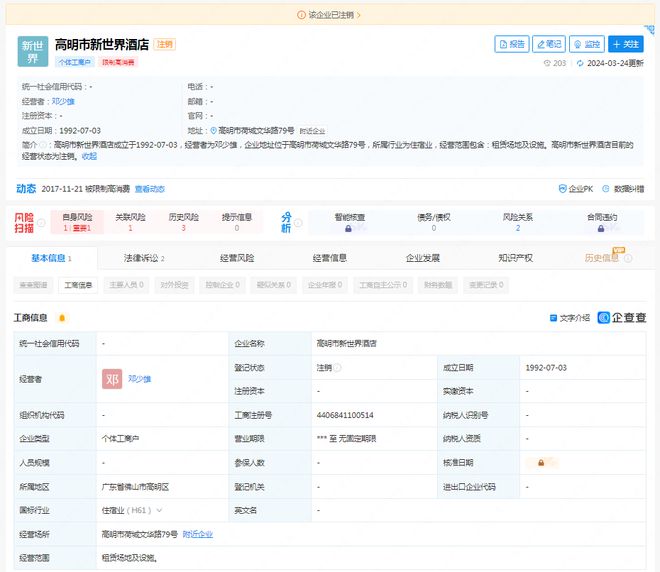Open the 历史风险 risk item
The image size is (660, 572).
(x=184, y=222)
